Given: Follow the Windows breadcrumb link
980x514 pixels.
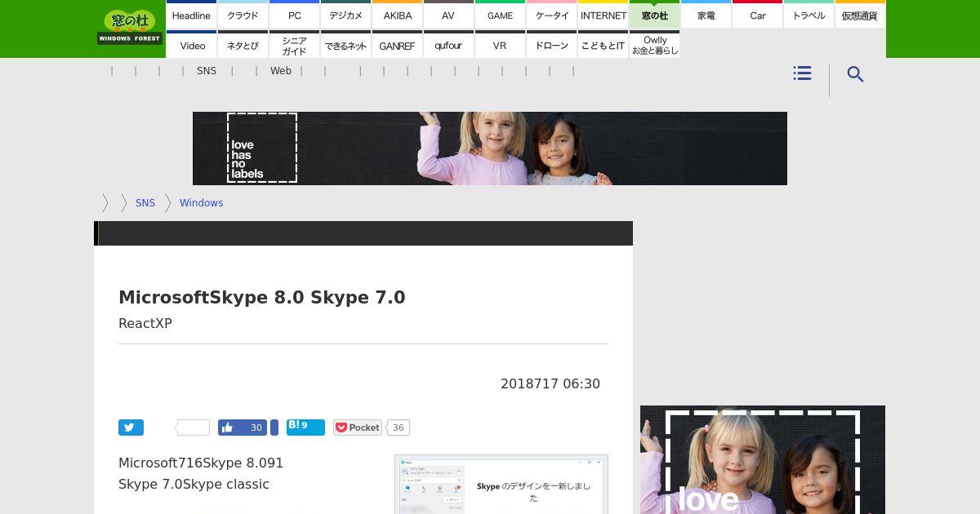Looking at the screenshot, I should pos(201,203).
